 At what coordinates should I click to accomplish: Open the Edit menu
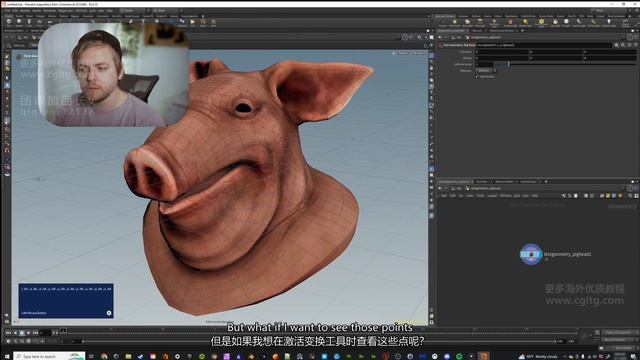tap(16, 11)
